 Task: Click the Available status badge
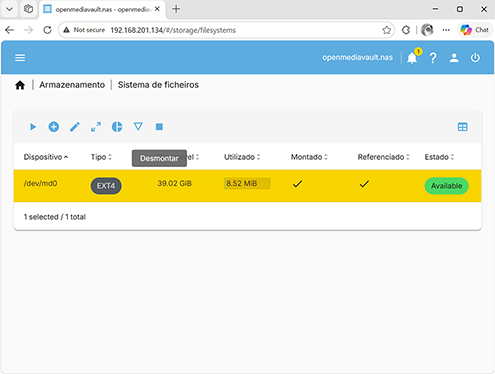point(446,186)
